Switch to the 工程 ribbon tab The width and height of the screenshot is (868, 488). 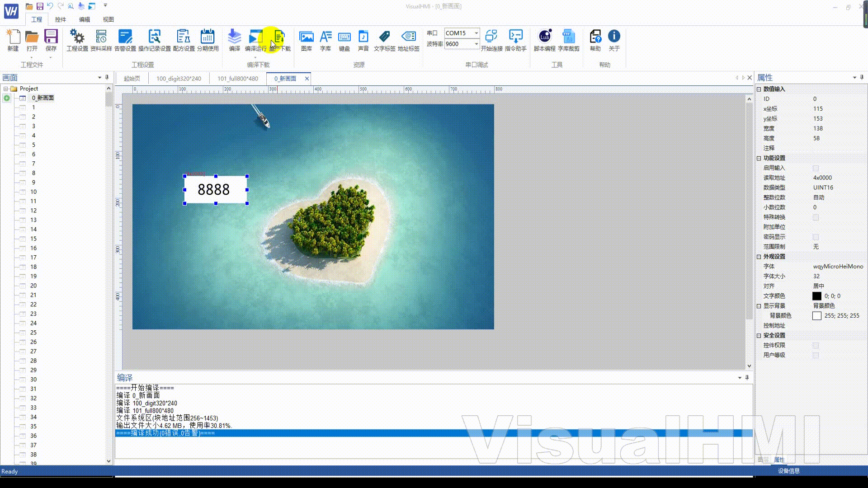[37, 19]
